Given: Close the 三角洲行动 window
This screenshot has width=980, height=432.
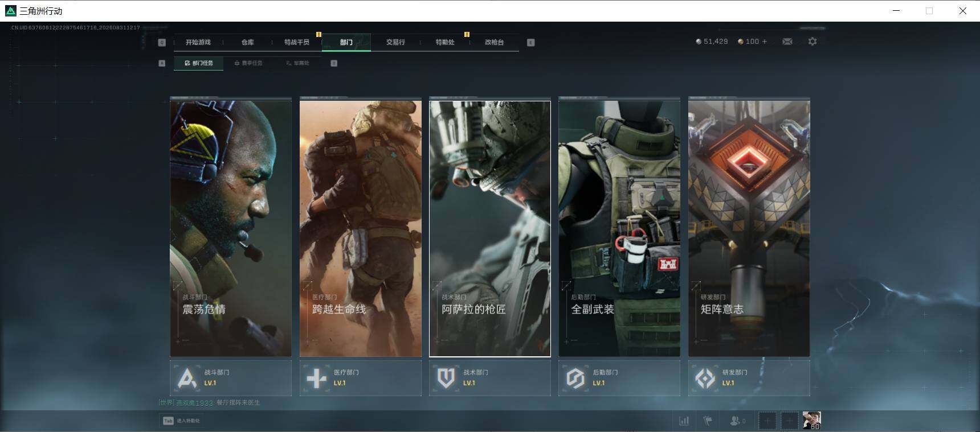Looking at the screenshot, I should click(x=963, y=11).
